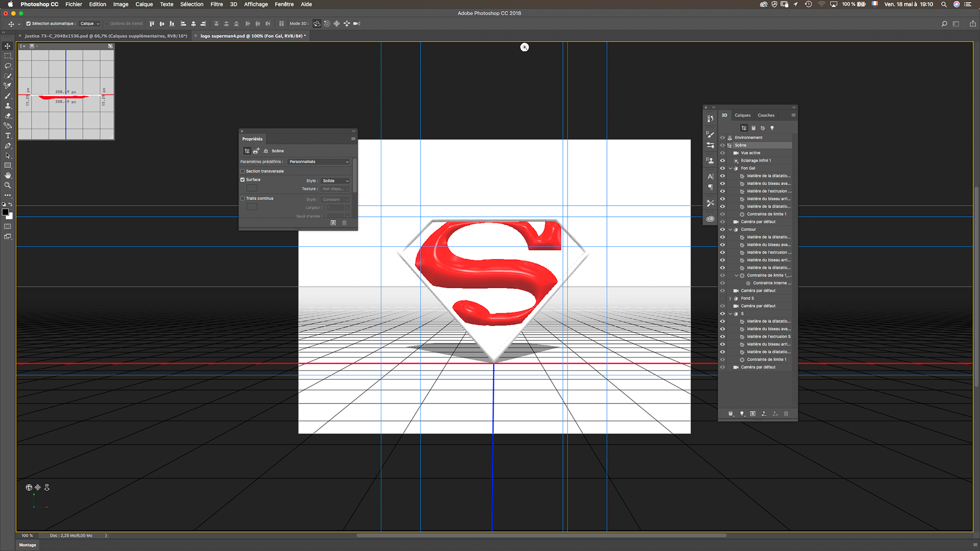980x551 pixels.
Task: Select the 3D Material Drop tool
Action: pos(8,126)
